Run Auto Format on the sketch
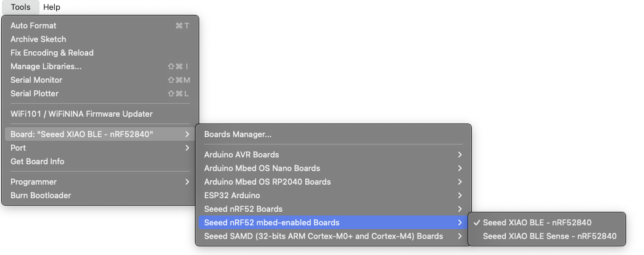The height and width of the screenshot is (255, 644). [100, 25]
